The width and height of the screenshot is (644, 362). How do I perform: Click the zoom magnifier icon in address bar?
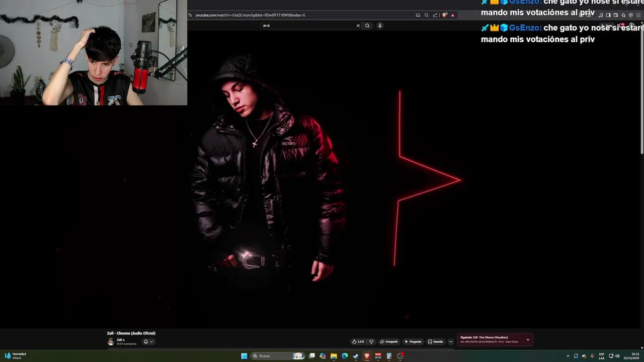click(427, 15)
